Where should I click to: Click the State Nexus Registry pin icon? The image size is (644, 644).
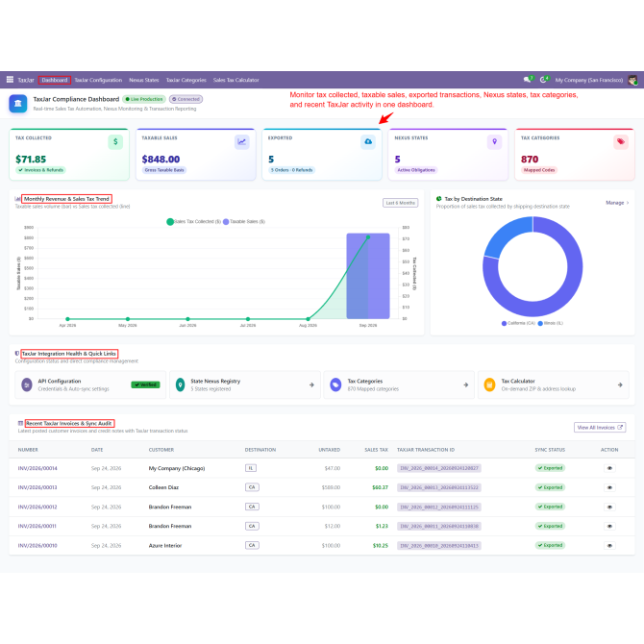(181, 384)
